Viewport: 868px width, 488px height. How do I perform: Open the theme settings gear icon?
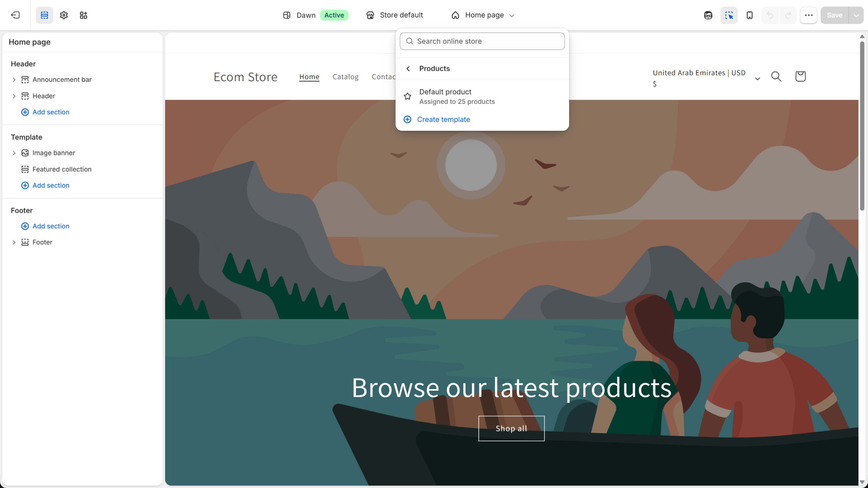[x=64, y=15]
